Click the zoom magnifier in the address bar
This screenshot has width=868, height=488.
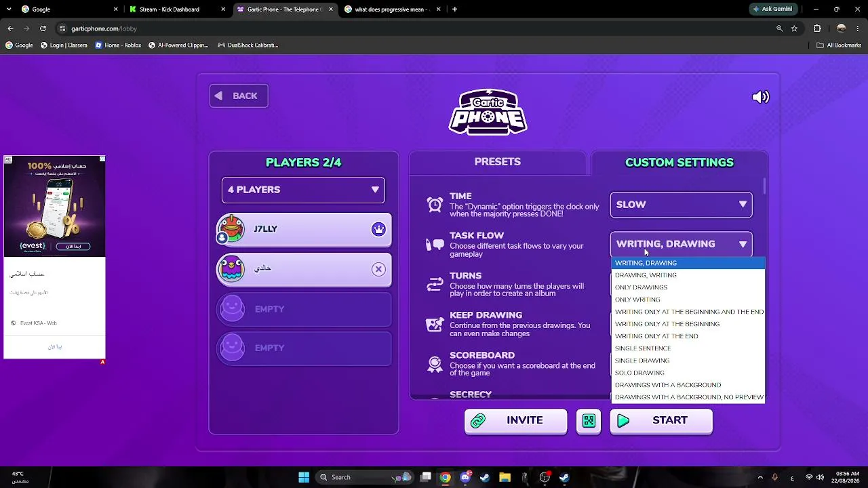pyautogui.click(x=780, y=28)
